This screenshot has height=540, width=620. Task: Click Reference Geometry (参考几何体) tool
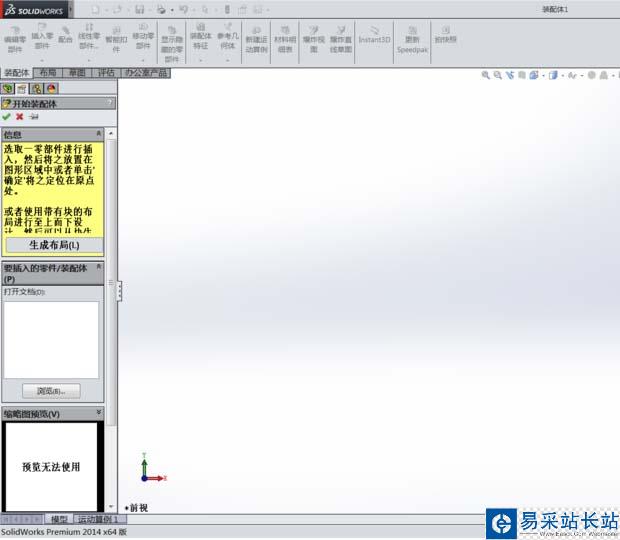point(228,36)
